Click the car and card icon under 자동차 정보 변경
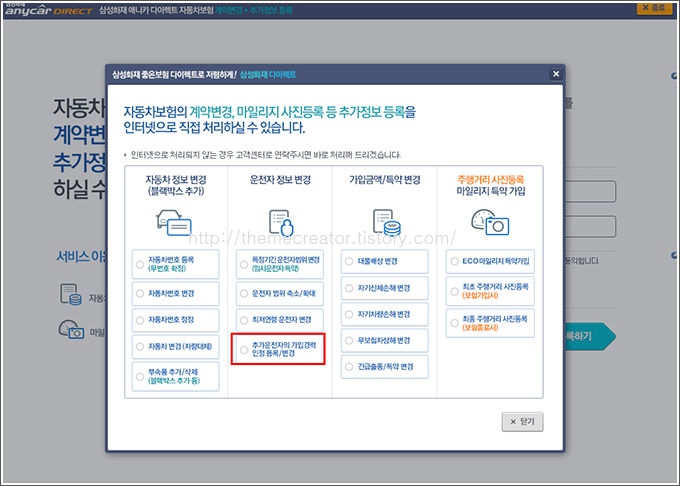The height and width of the screenshot is (486, 680). (x=174, y=222)
